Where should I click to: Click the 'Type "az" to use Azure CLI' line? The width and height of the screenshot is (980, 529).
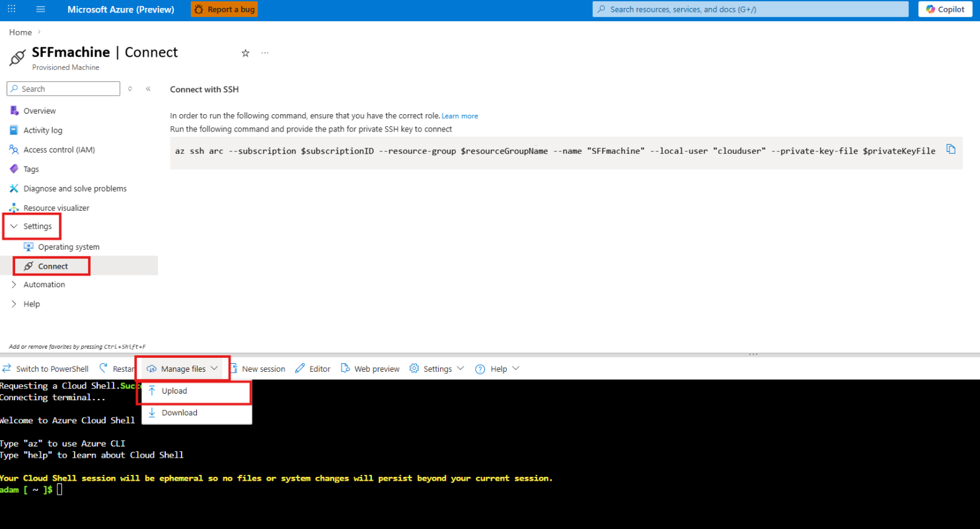(63, 443)
